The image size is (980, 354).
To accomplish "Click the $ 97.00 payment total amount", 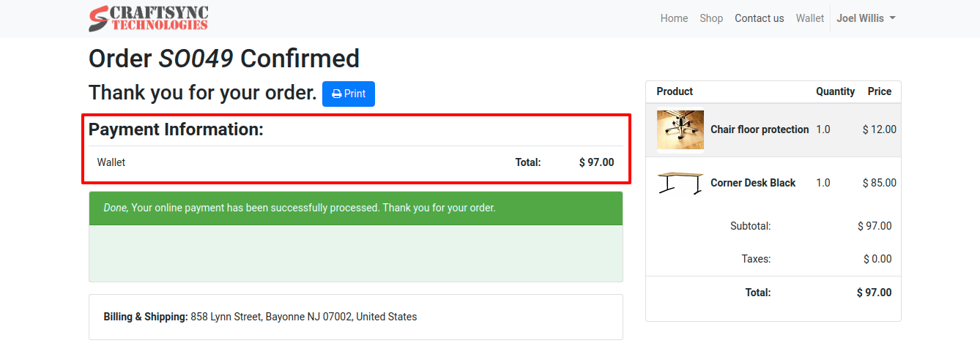I will (596, 162).
